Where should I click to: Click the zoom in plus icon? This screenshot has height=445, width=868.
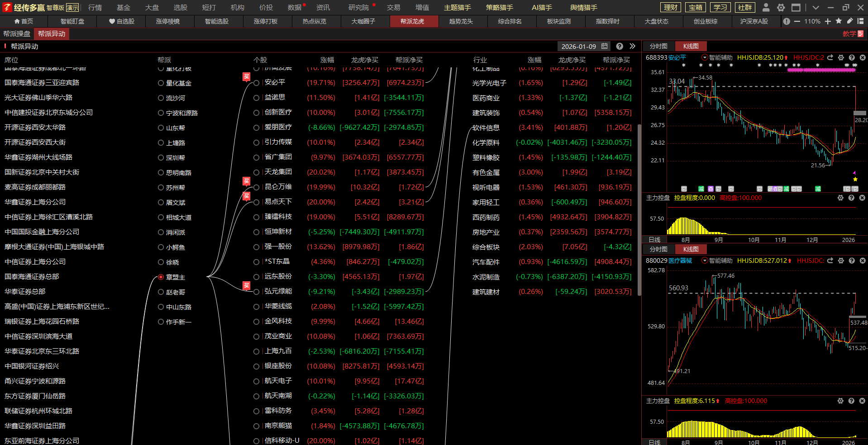(828, 21)
